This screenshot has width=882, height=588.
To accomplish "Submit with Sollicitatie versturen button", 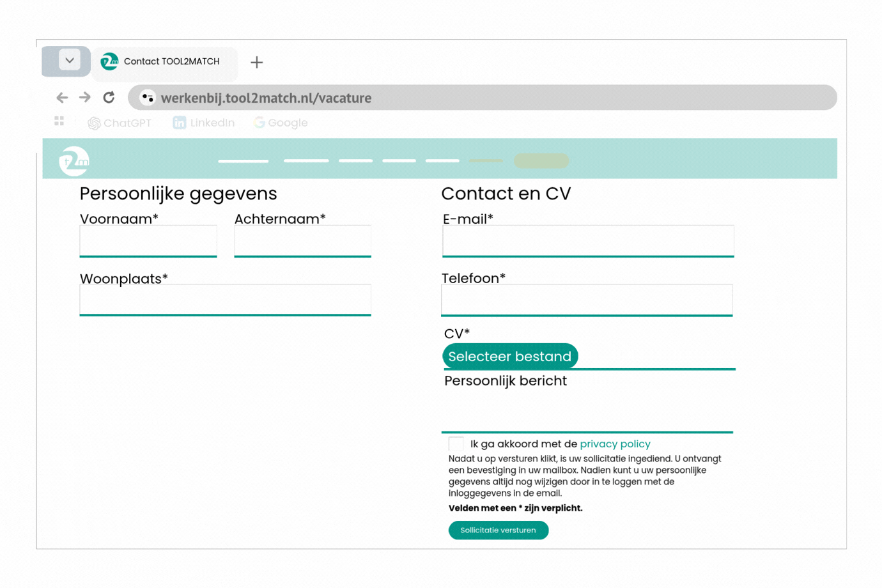I will 498,530.
